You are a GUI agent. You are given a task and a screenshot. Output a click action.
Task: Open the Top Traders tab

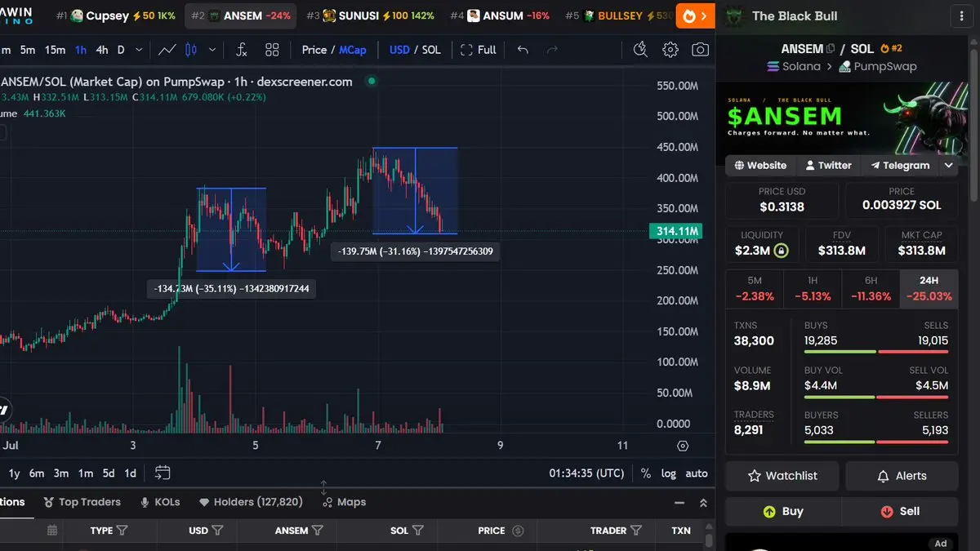(x=82, y=502)
